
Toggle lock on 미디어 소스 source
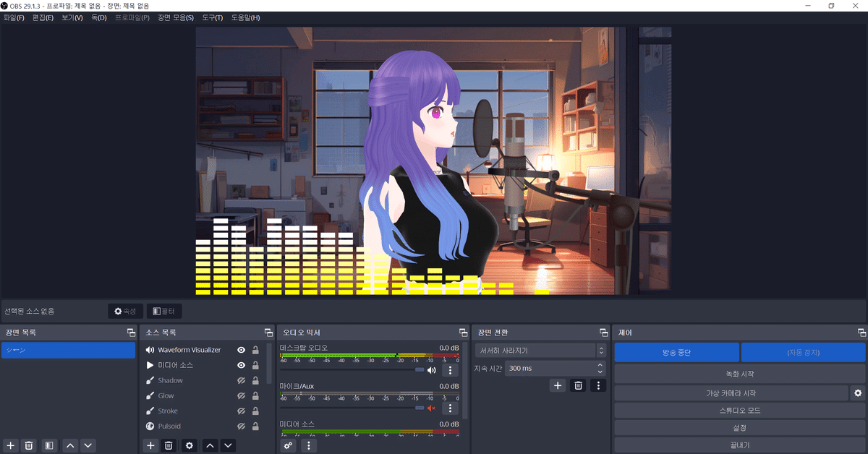pyautogui.click(x=255, y=365)
